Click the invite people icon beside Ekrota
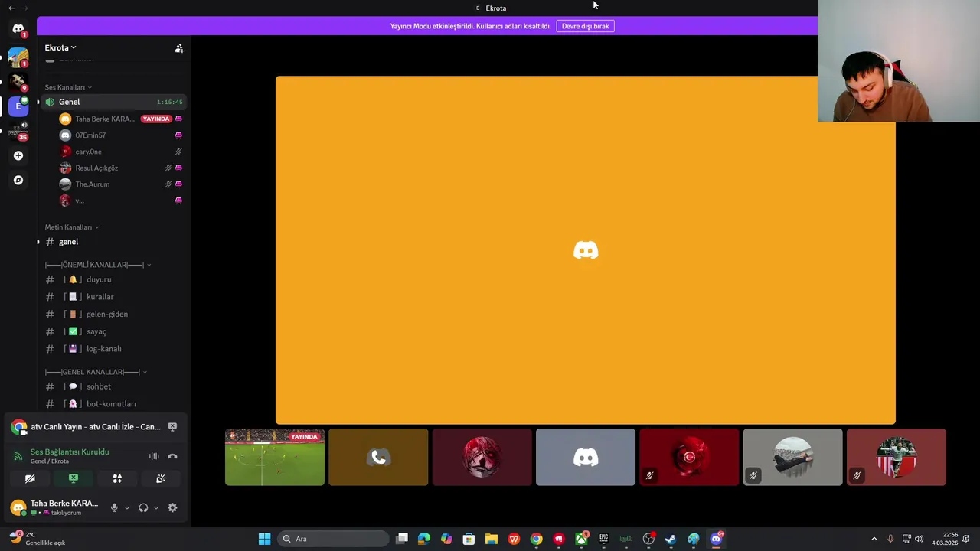This screenshot has height=551, width=980. click(x=179, y=48)
